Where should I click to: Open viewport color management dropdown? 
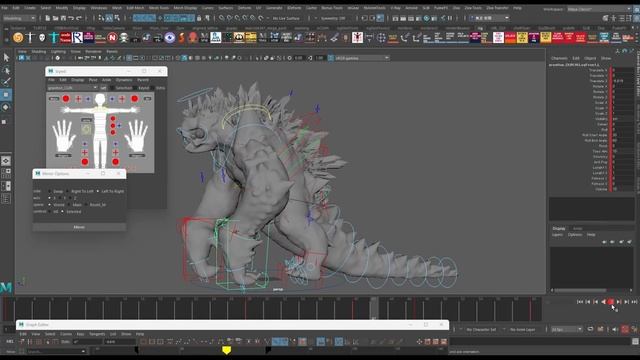coord(361,58)
